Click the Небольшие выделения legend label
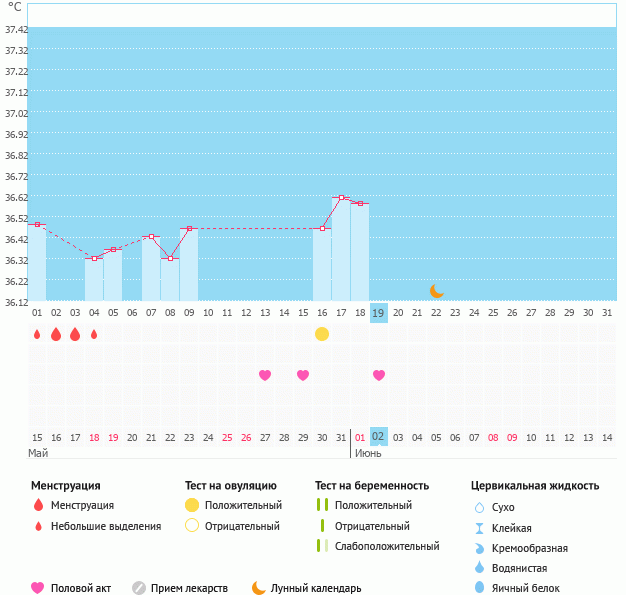This screenshot has width=626, height=595. (105, 526)
